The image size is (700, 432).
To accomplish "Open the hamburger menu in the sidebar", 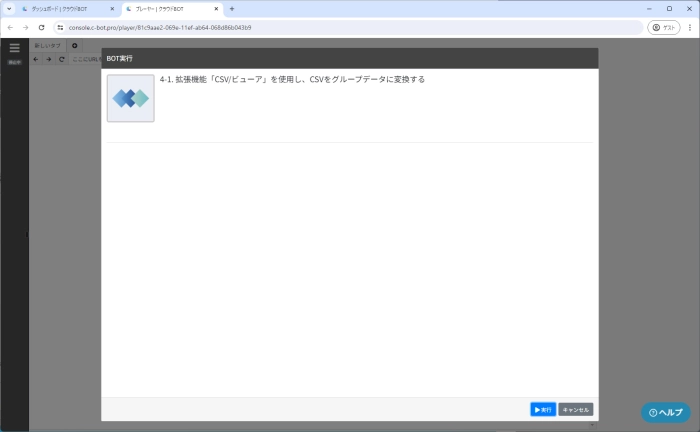I will [14, 47].
